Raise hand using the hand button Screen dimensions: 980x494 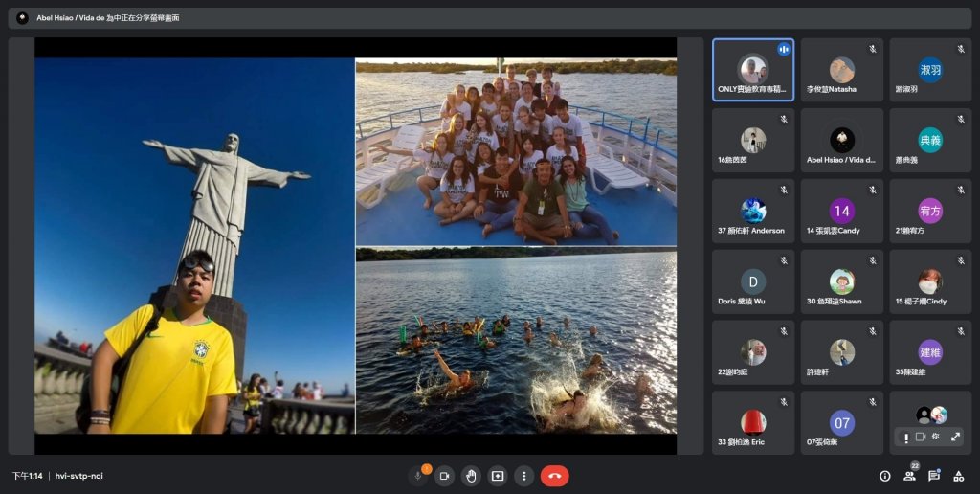[471, 477]
